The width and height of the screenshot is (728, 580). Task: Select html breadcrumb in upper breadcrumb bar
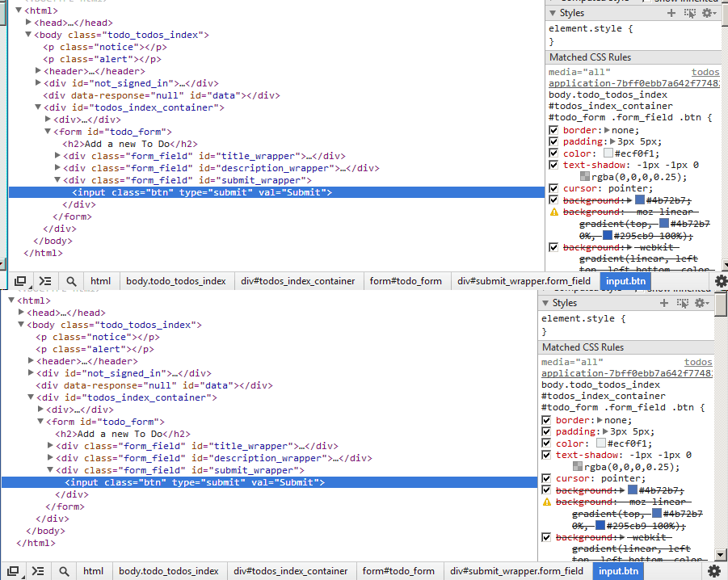point(100,281)
